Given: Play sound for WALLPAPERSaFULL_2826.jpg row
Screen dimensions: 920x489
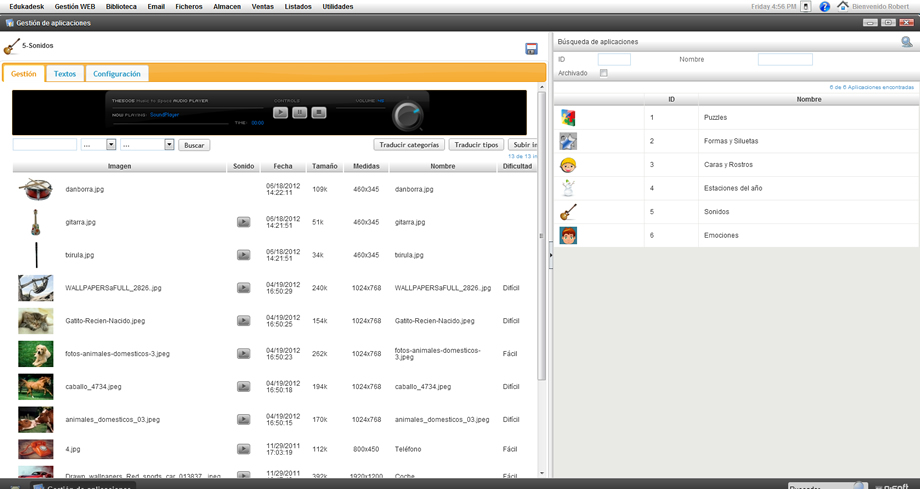Looking at the screenshot, I should pos(243,288).
